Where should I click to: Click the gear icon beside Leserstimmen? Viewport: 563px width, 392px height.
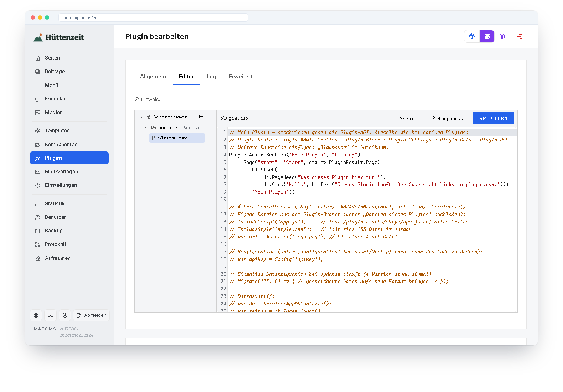201,117
